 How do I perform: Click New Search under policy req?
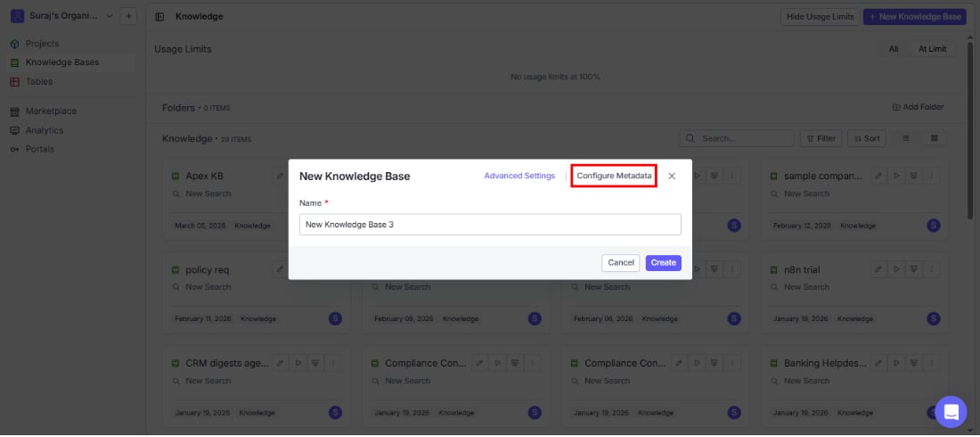click(208, 287)
